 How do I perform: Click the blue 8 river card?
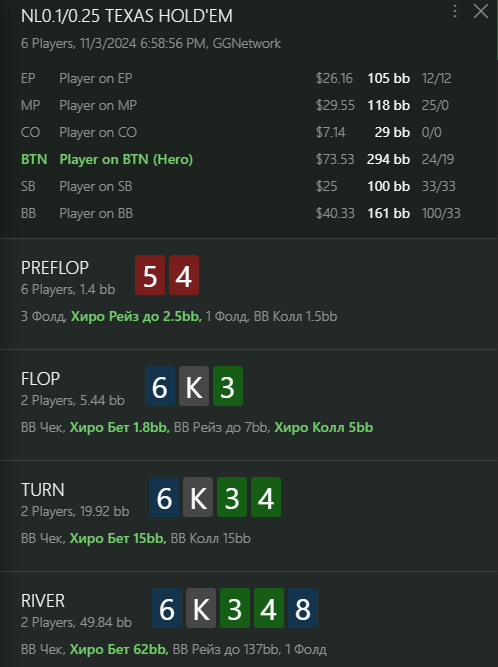(303, 608)
